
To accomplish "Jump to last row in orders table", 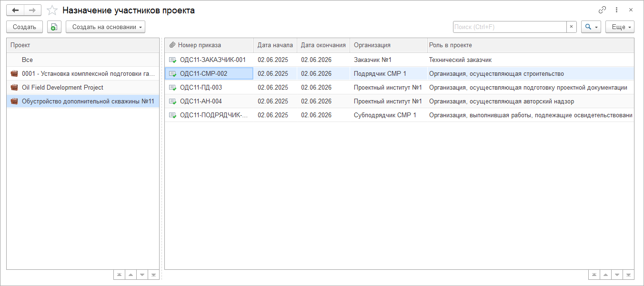I will (629, 275).
